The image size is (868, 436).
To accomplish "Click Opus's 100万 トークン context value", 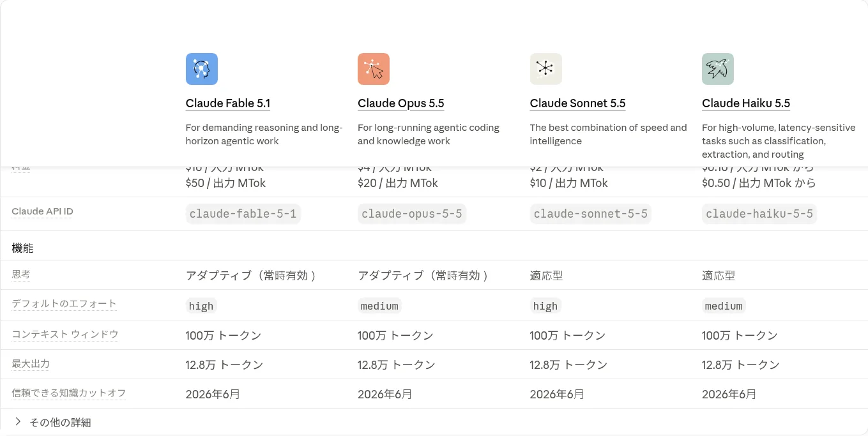I will coord(395,336).
